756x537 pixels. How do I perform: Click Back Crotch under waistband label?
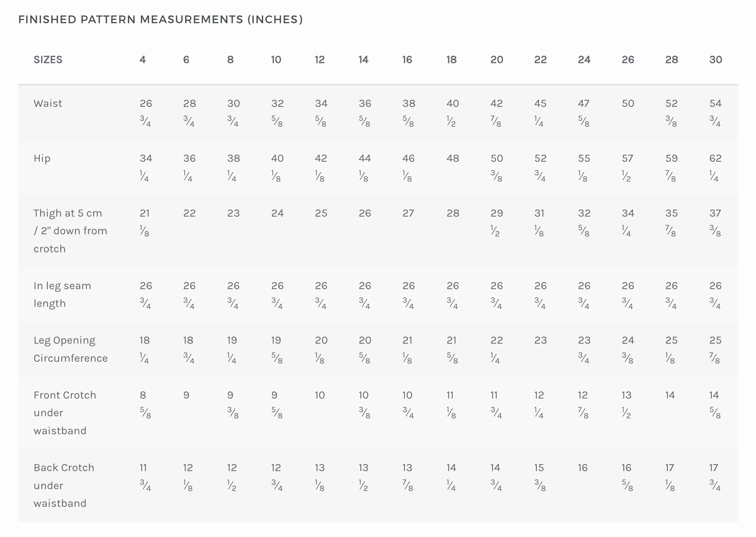64,485
